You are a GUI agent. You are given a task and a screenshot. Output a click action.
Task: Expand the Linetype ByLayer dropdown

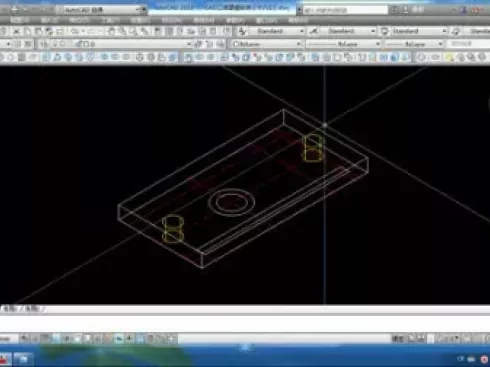pyautogui.click(x=343, y=44)
